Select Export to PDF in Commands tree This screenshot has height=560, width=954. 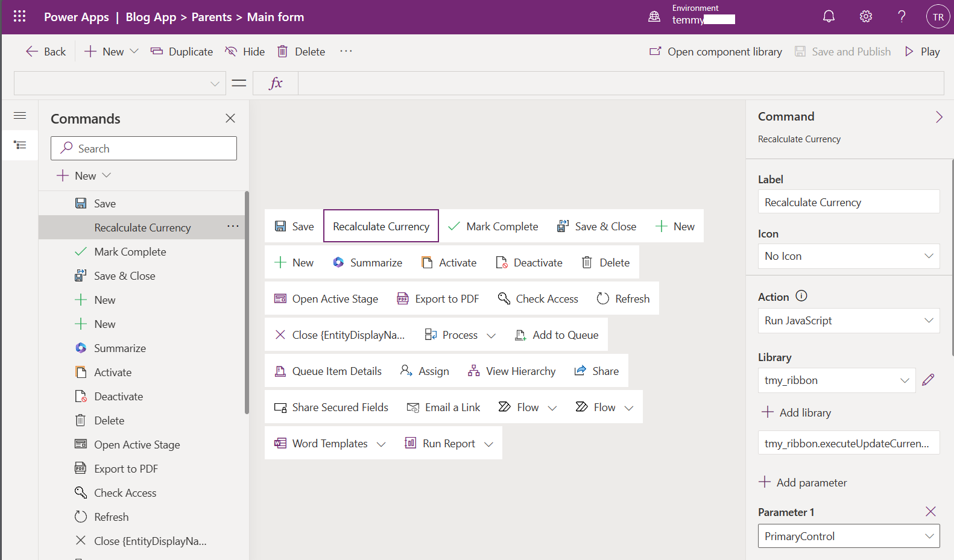tap(142, 468)
